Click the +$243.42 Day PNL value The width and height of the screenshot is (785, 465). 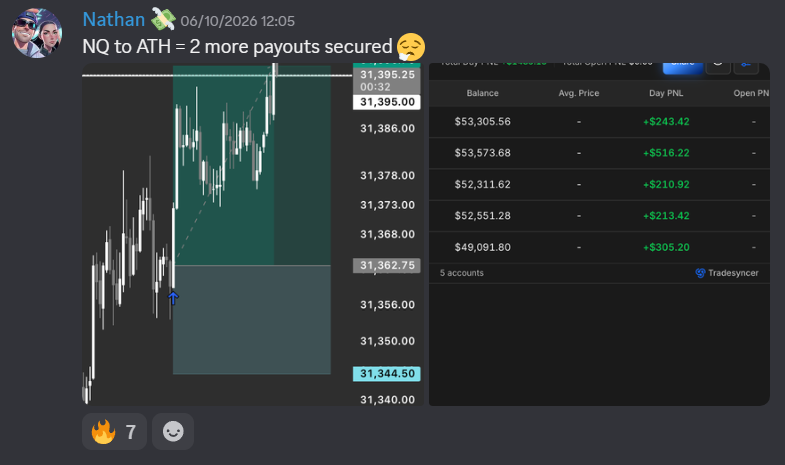666,122
